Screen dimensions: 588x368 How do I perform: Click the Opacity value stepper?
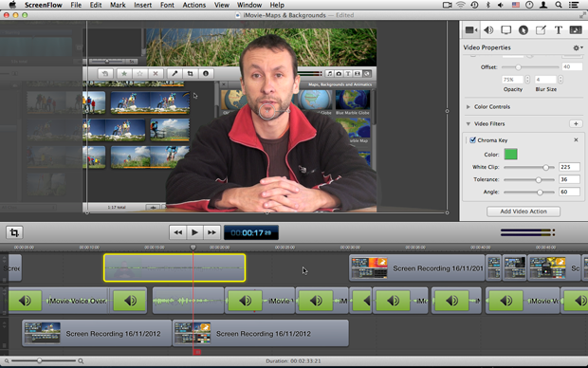click(x=527, y=80)
